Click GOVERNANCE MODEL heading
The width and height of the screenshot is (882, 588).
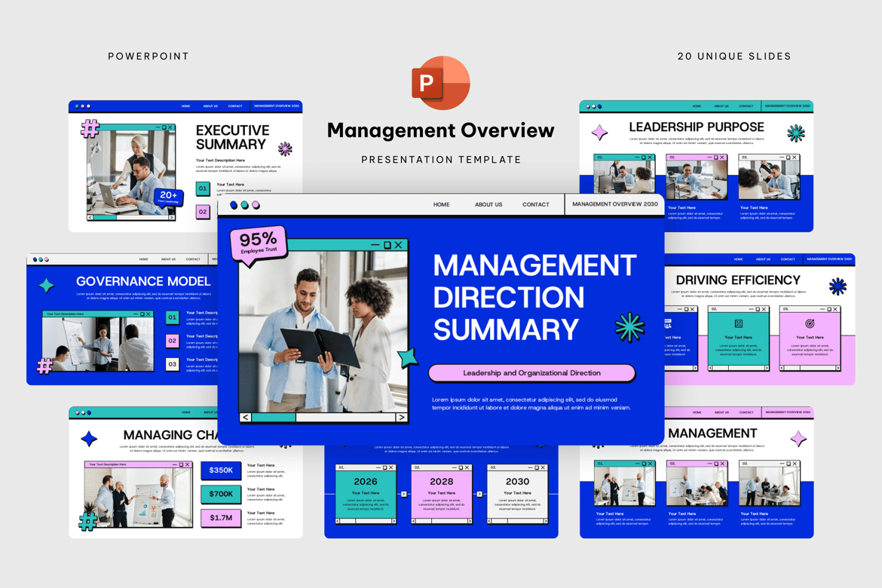143,281
